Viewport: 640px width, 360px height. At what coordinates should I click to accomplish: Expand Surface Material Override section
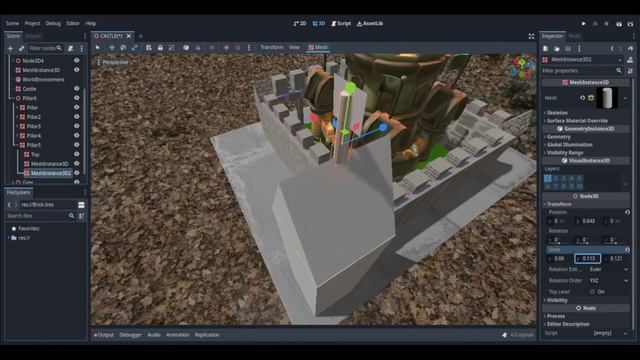tap(576, 121)
